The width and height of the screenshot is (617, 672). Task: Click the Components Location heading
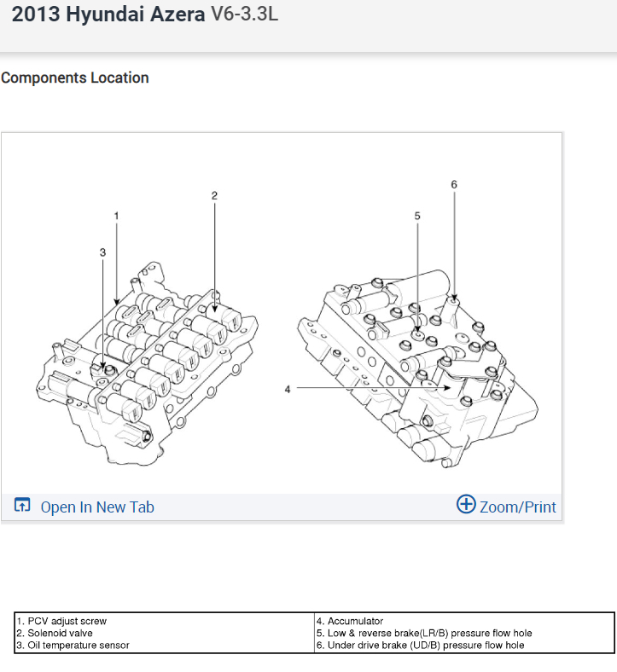[x=75, y=78]
